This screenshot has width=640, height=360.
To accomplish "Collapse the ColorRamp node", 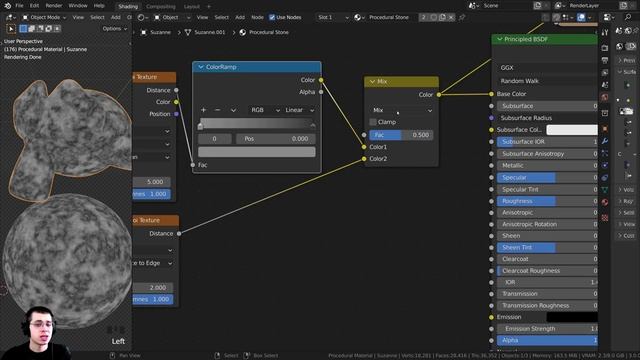I will tap(201, 67).
